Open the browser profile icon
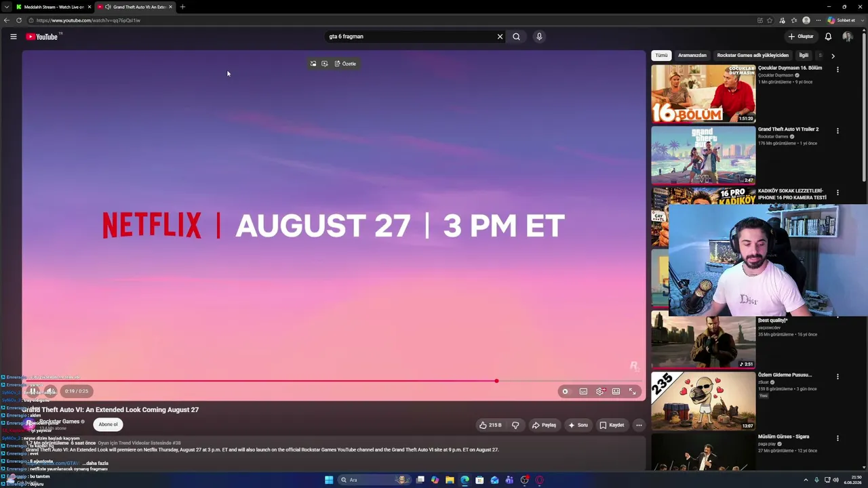This screenshot has width=868, height=488. 806,20
